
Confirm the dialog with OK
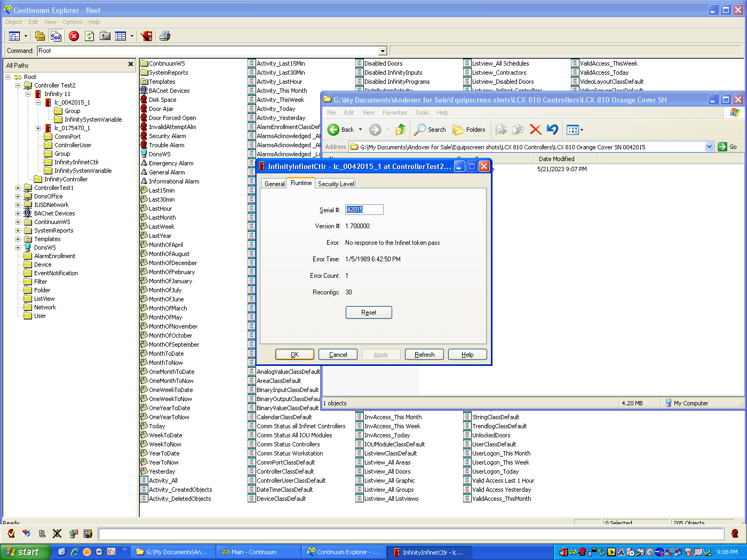295,355
